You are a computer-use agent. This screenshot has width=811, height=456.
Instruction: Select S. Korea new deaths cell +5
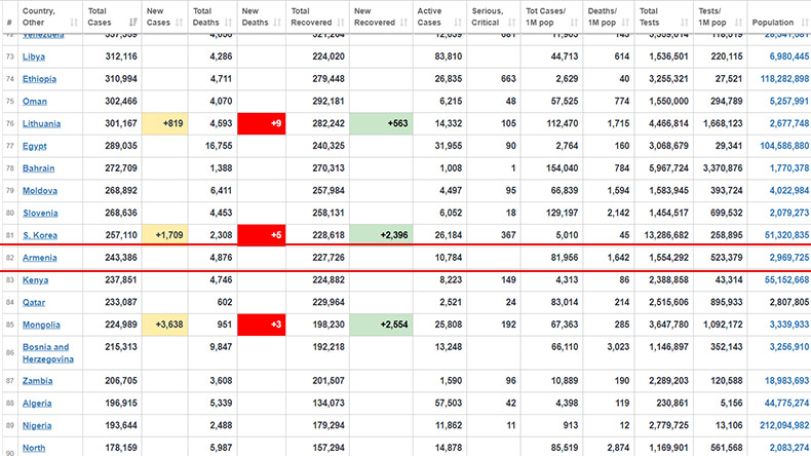262,235
